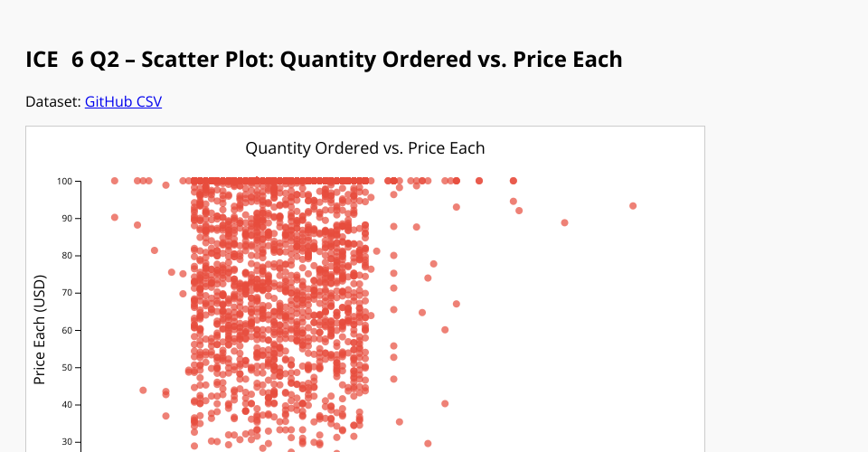This screenshot has height=452, width=868.
Task: Click the isolated left-side point near price 44
Action: (x=143, y=391)
